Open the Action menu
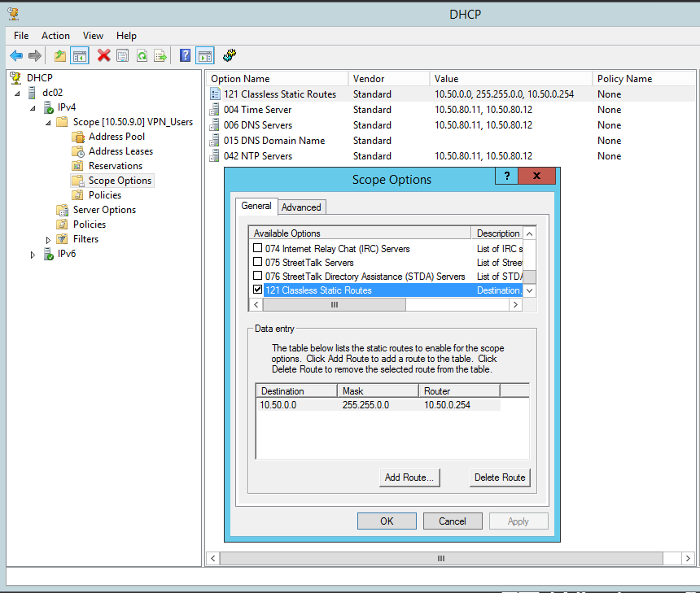Image resolution: width=700 pixels, height=593 pixels. [x=55, y=36]
